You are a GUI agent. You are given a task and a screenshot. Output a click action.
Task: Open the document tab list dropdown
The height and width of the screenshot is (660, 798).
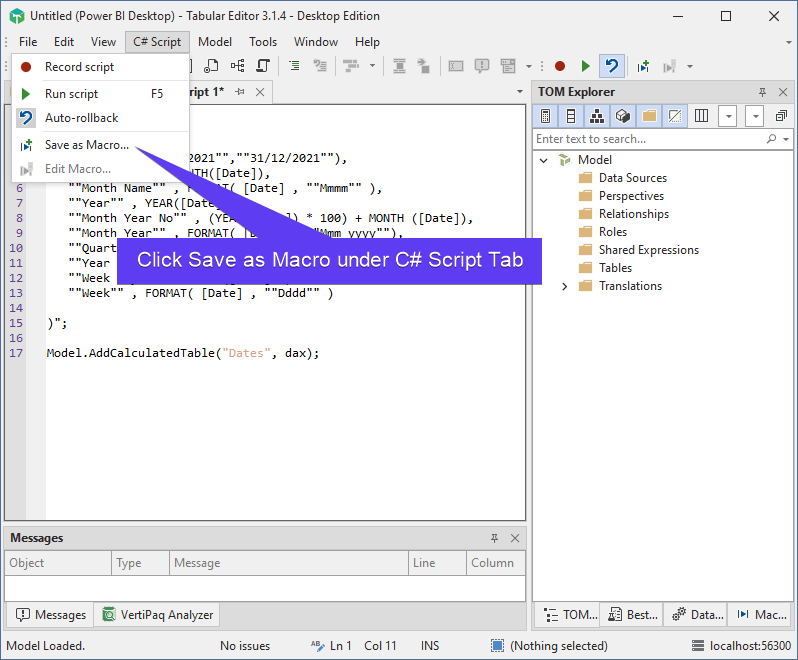520,92
